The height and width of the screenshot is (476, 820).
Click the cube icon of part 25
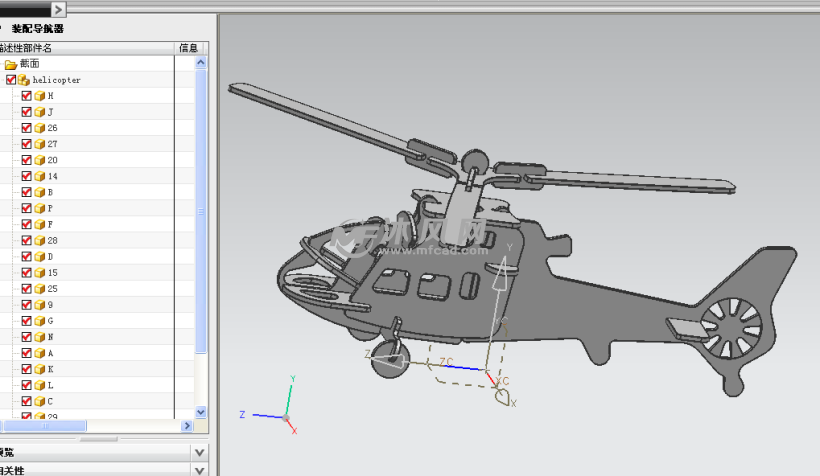pyautogui.click(x=40, y=289)
